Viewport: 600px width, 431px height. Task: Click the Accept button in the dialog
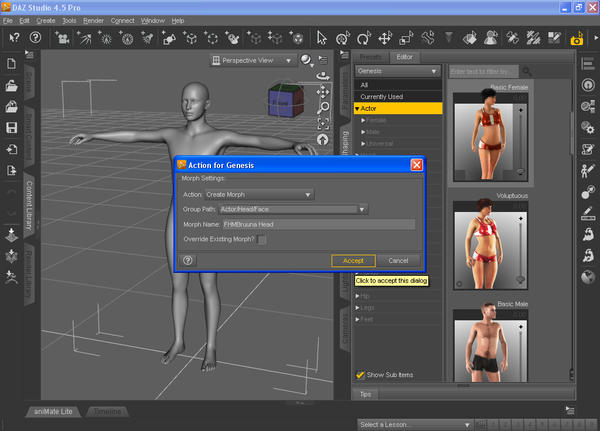pos(353,261)
